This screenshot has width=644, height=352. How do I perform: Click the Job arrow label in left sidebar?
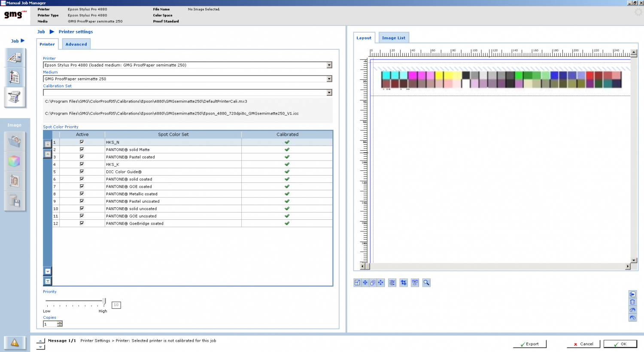click(18, 41)
